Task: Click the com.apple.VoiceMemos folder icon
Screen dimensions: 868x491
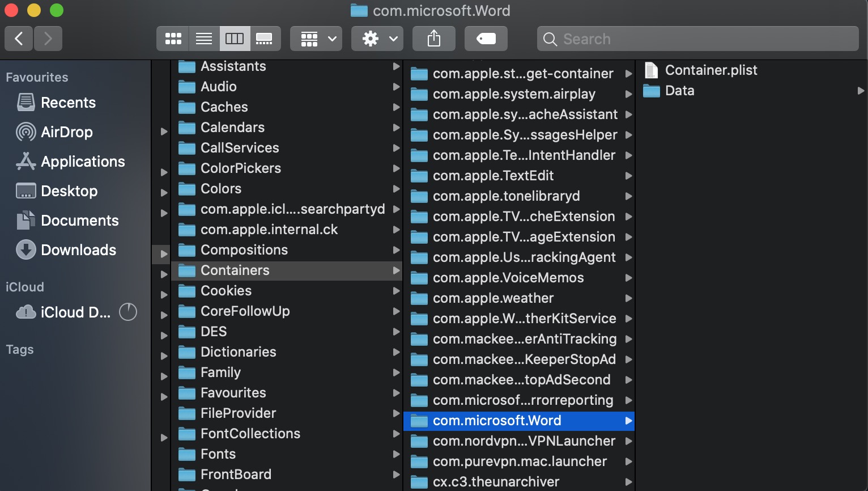Action: tap(419, 278)
